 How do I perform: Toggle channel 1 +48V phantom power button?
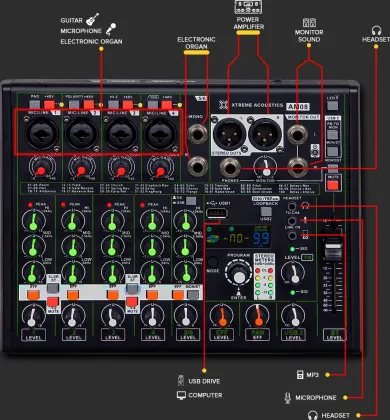(49, 105)
